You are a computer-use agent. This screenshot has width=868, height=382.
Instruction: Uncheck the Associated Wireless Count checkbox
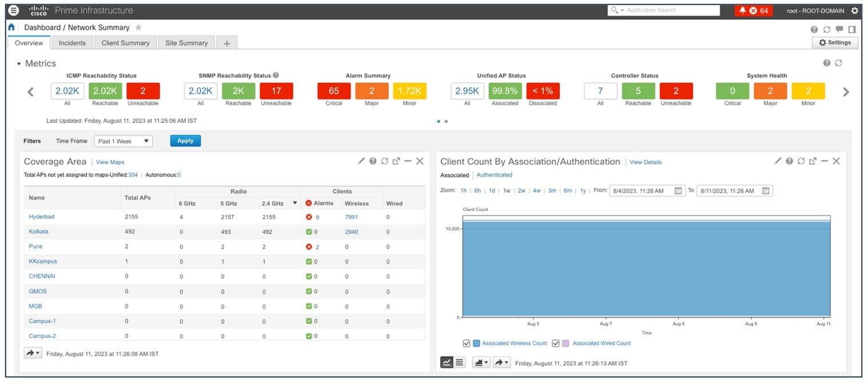467,344
